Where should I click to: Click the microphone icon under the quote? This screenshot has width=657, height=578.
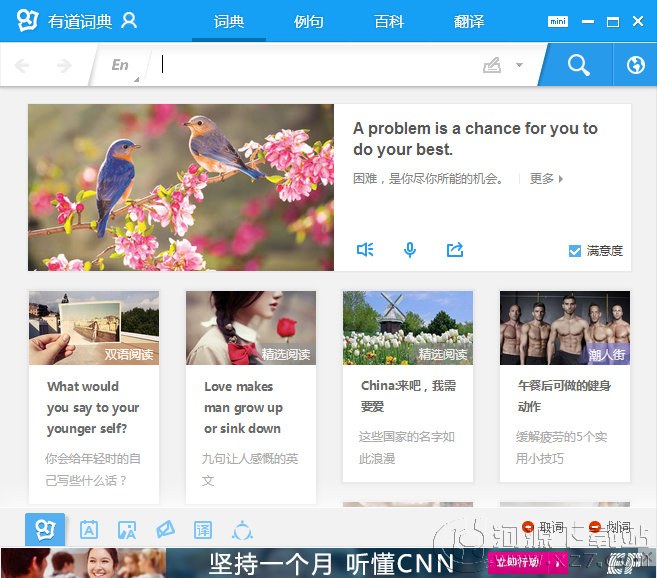(410, 250)
